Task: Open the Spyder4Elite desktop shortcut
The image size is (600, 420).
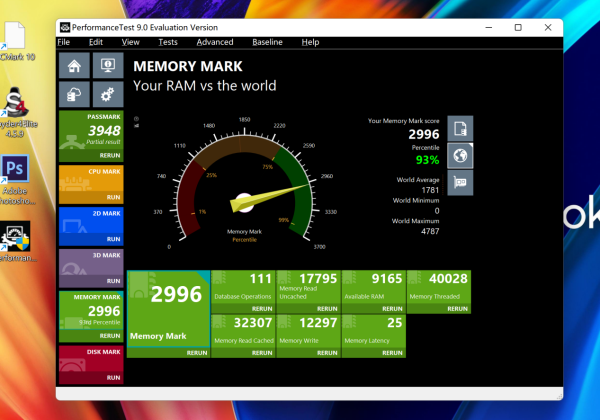Action: [15, 112]
